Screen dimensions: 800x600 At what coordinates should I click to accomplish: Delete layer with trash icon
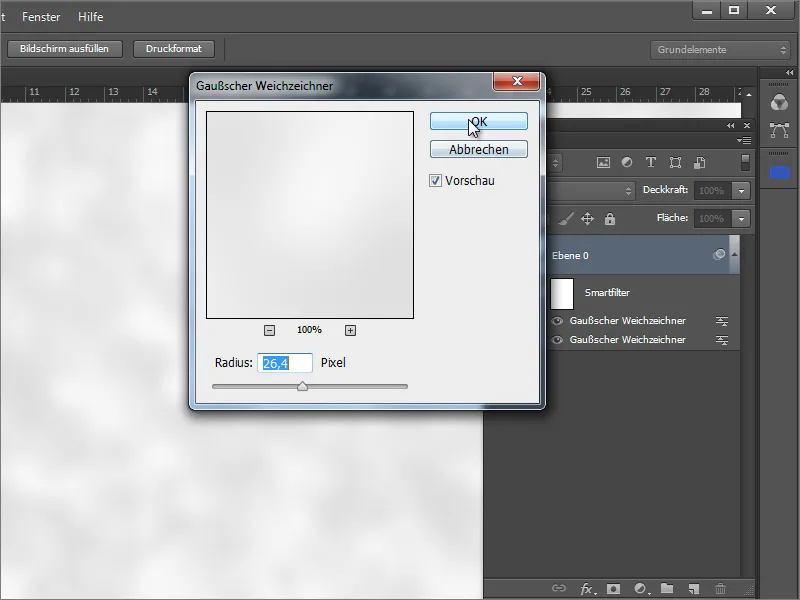click(x=720, y=589)
